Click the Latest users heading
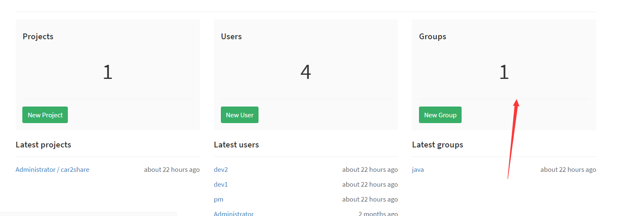 coord(236,145)
